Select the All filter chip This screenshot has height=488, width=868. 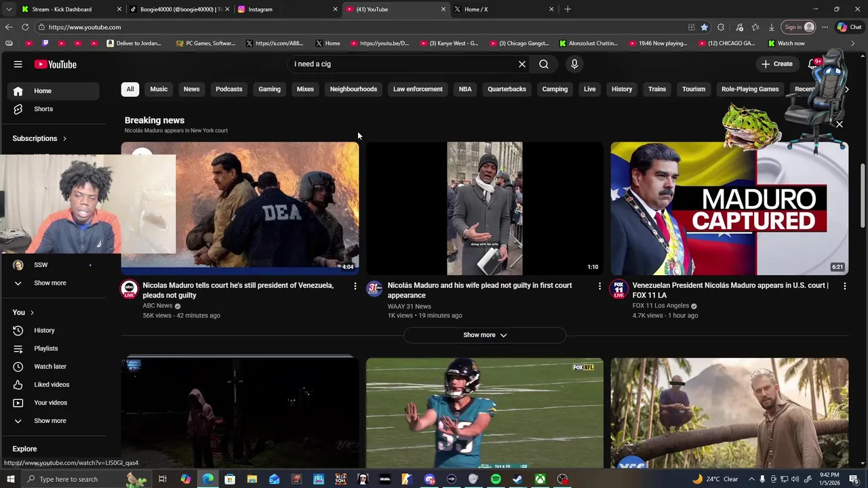130,89
